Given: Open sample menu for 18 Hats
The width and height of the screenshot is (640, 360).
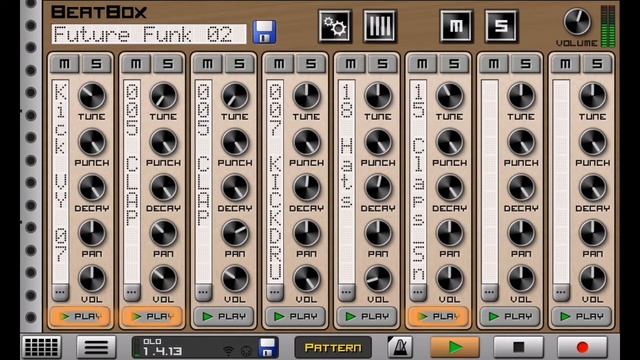Looking at the screenshot, I should (x=347, y=292).
